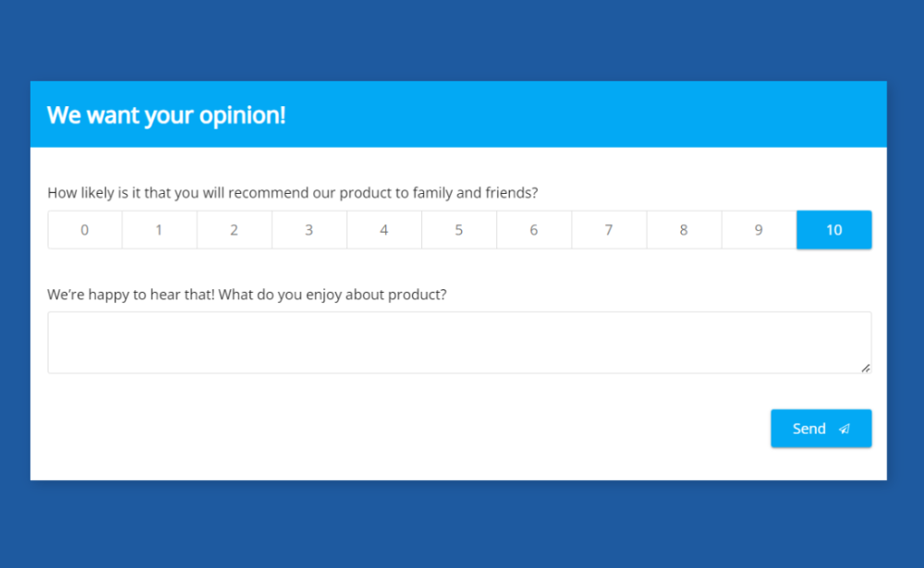Pick score 7 for recommending the product
This screenshot has height=568, width=924.
tap(609, 229)
